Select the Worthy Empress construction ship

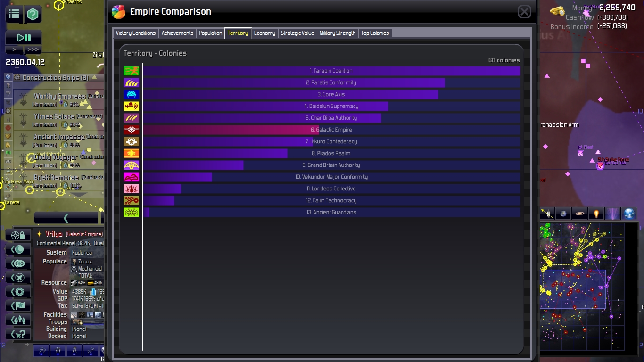[x=58, y=99]
